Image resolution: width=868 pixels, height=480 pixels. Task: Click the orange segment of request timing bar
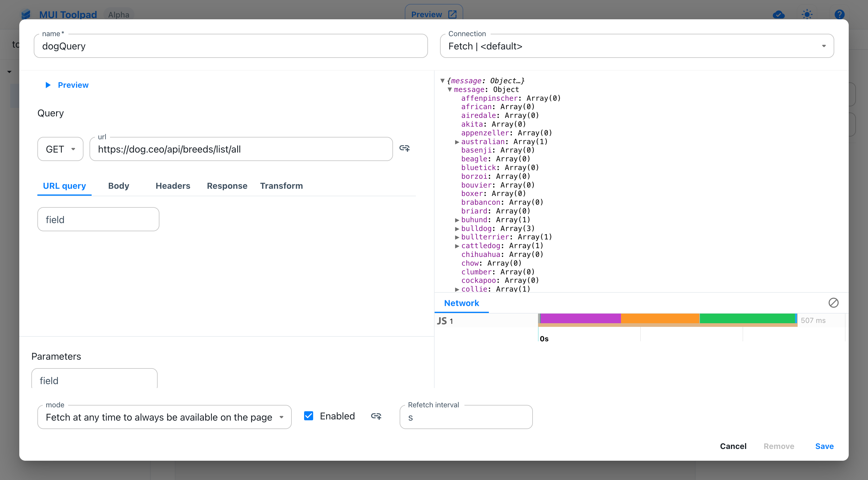pyautogui.click(x=660, y=318)
